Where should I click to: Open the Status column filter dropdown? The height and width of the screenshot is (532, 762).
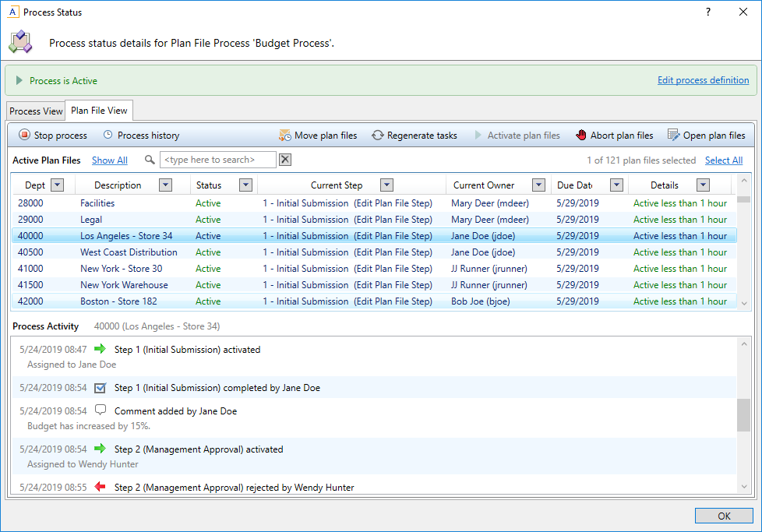pos(245,185)
